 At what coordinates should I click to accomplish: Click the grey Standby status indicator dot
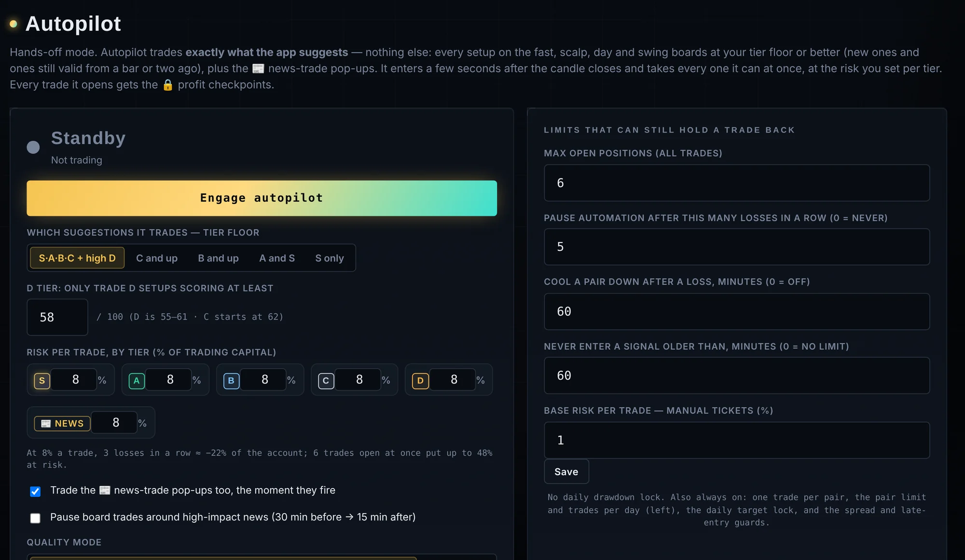[x=33, y=147]
